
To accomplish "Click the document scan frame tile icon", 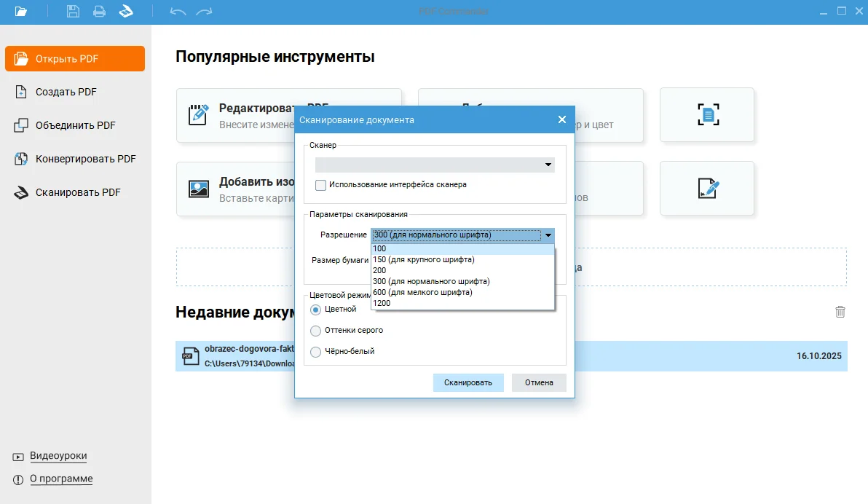I will click(707, 115).
